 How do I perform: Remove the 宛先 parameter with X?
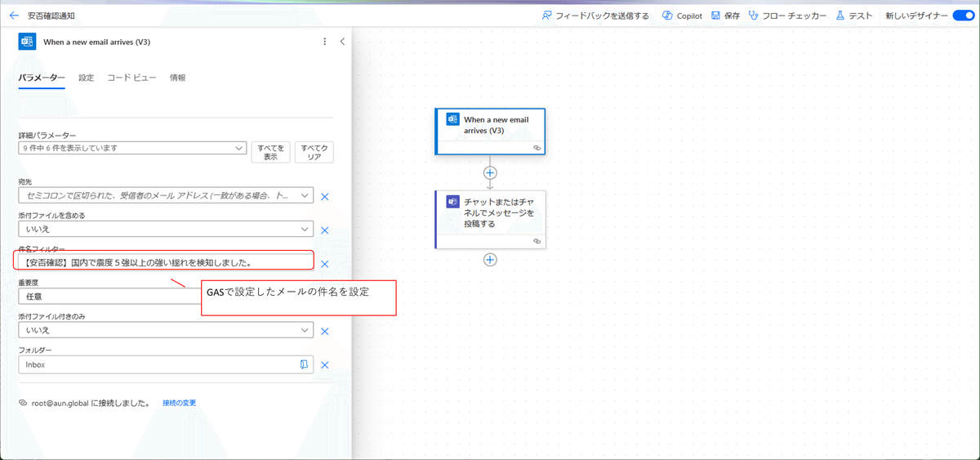pyautogui.click(x=324, y=196)
